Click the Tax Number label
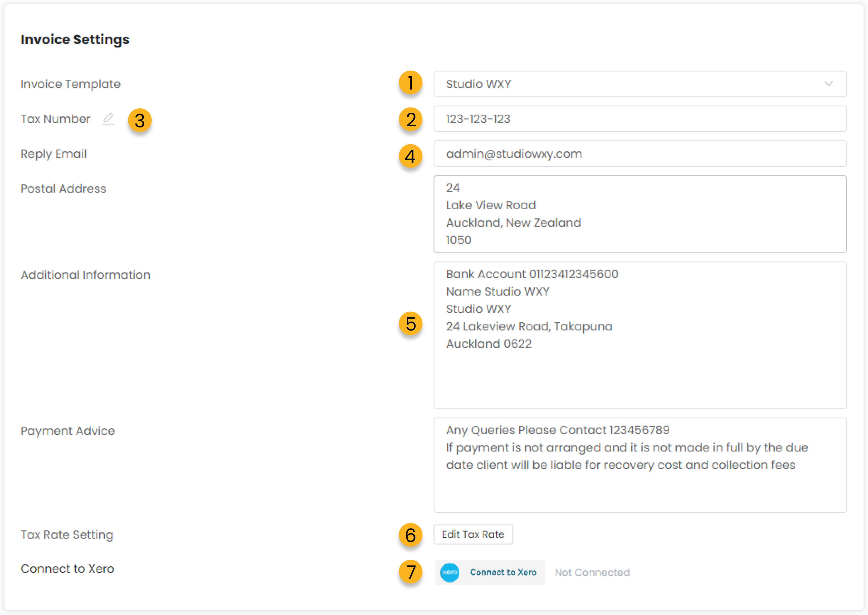Viewport: 868px width, 615px height. click(55, 119)
